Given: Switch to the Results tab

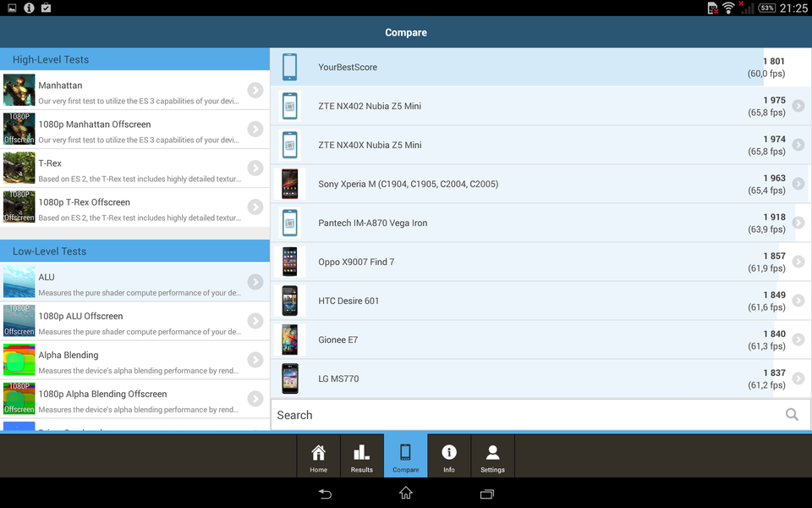Looking at the screenshot, I should point(362,453).
